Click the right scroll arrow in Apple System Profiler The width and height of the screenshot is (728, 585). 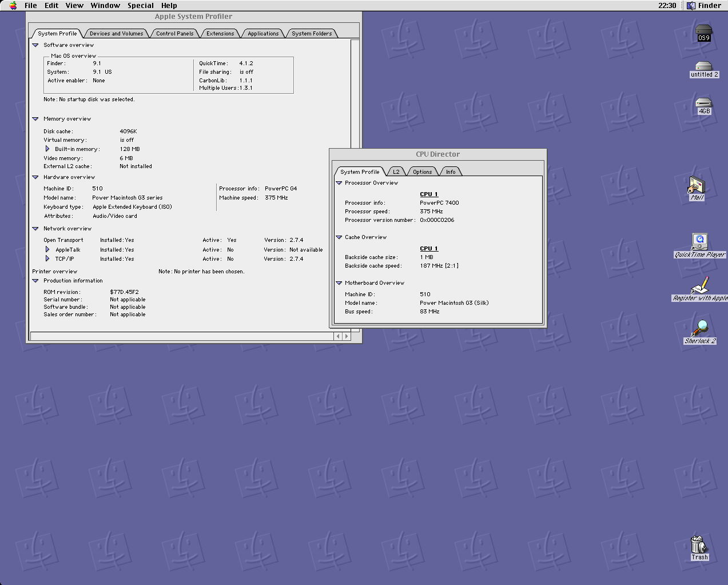[346, 336]
